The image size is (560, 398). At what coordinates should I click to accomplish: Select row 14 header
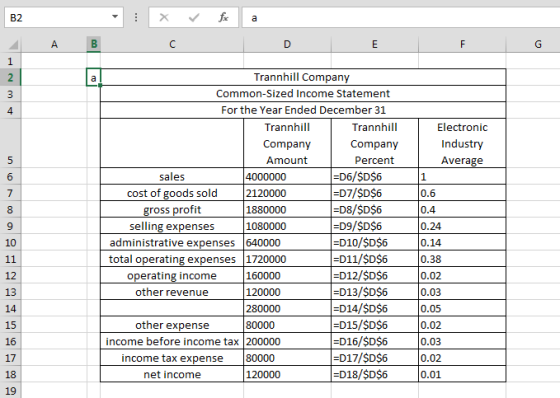pos(10,308)
